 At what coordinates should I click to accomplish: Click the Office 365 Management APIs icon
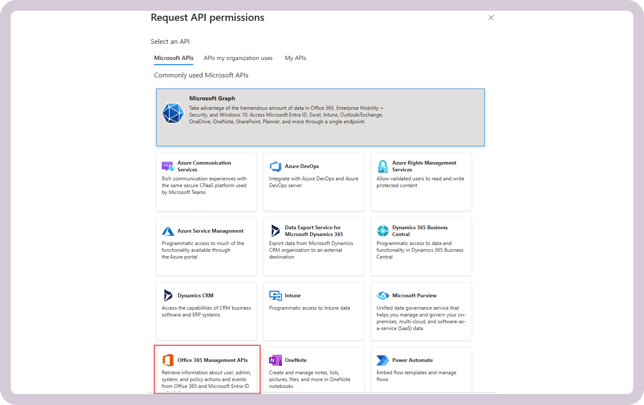click(x=168, y=360)
